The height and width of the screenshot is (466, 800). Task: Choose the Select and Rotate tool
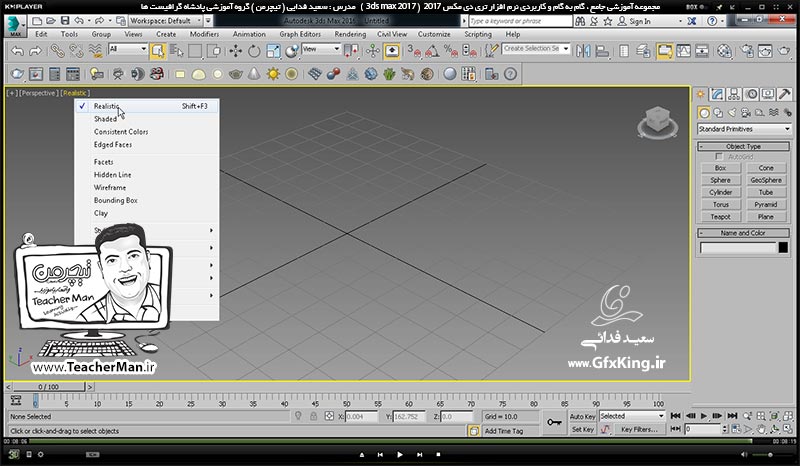pyautogui.click(x=254, y=51)
